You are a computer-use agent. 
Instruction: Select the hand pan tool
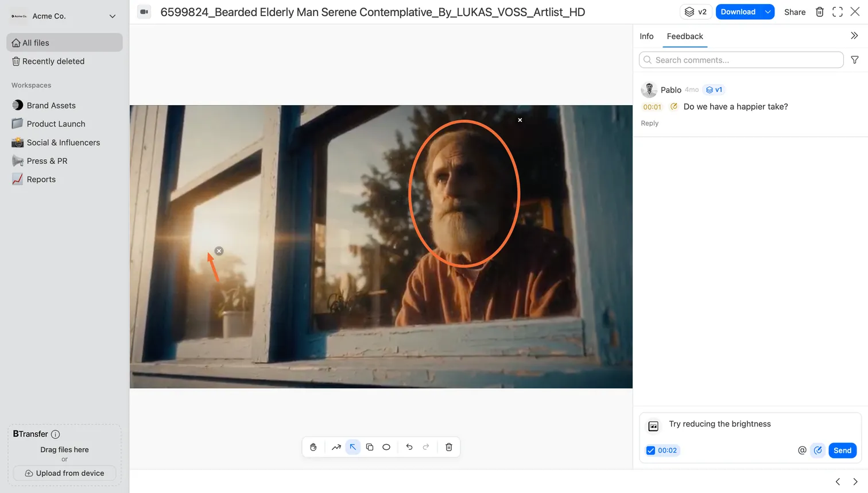point(313,447)
